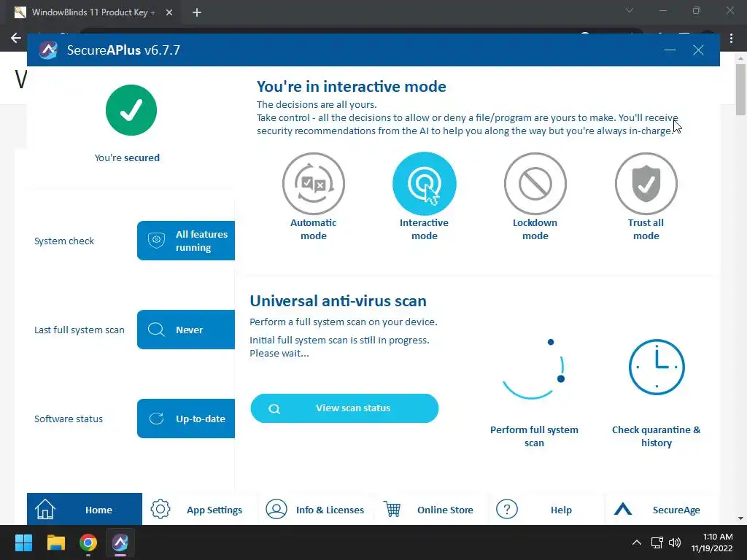Open Online Store tab label
The height and width of the screenshot is (560, 747).
(445, 510)
